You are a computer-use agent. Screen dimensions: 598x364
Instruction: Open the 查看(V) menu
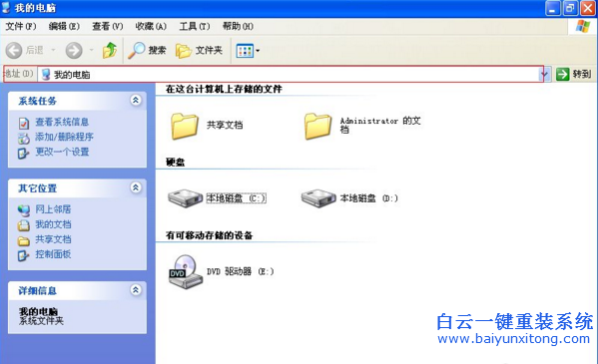[108, 26]
